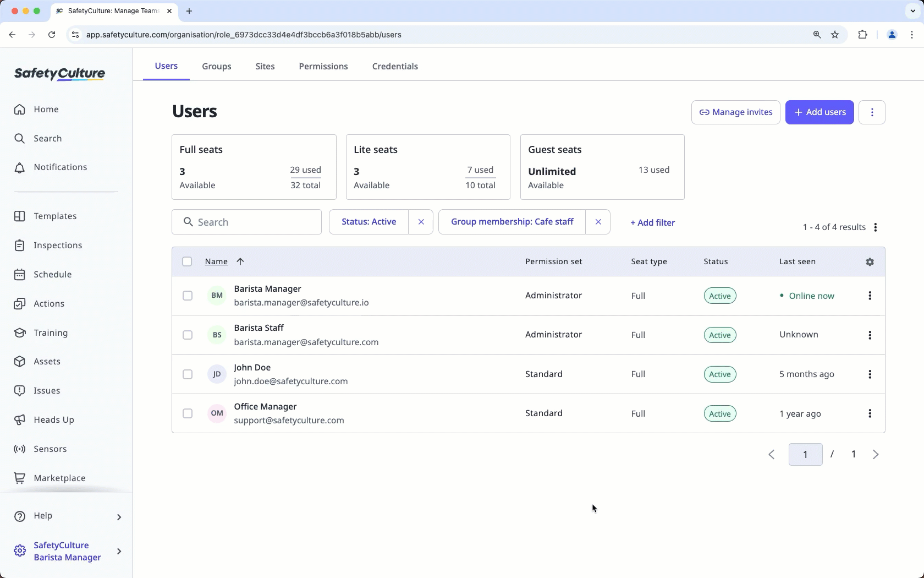Go to Inspections in sidebar
924x578 pixels.
pos(48,246)
